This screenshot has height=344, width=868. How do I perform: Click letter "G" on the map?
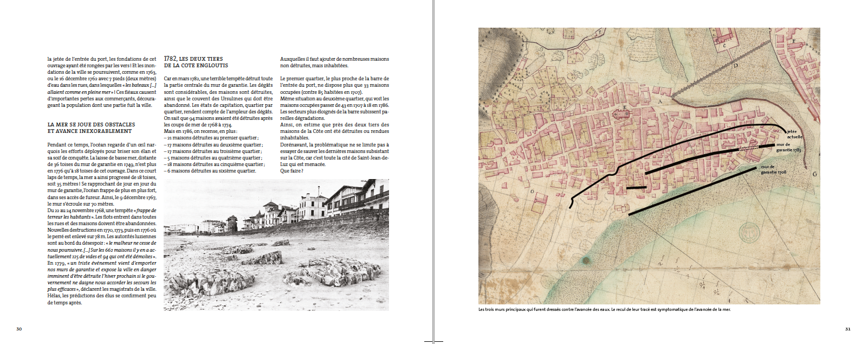click(x=814, y=174)
